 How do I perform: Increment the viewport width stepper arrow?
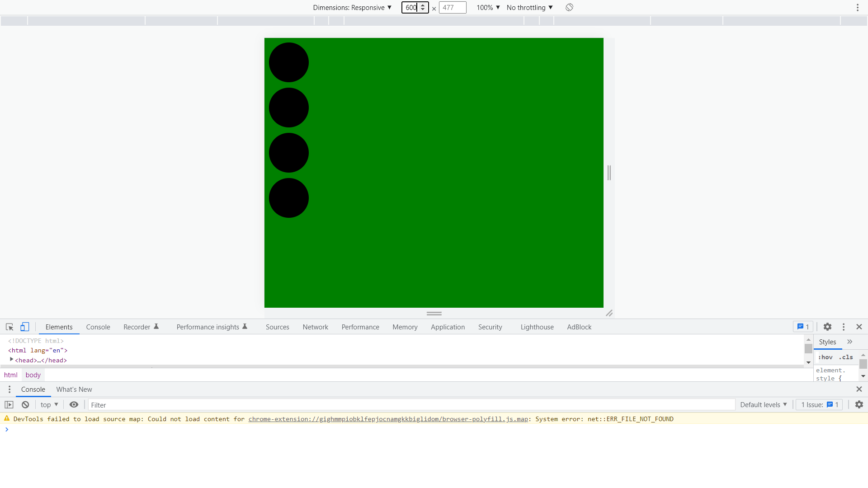point(423,5)
